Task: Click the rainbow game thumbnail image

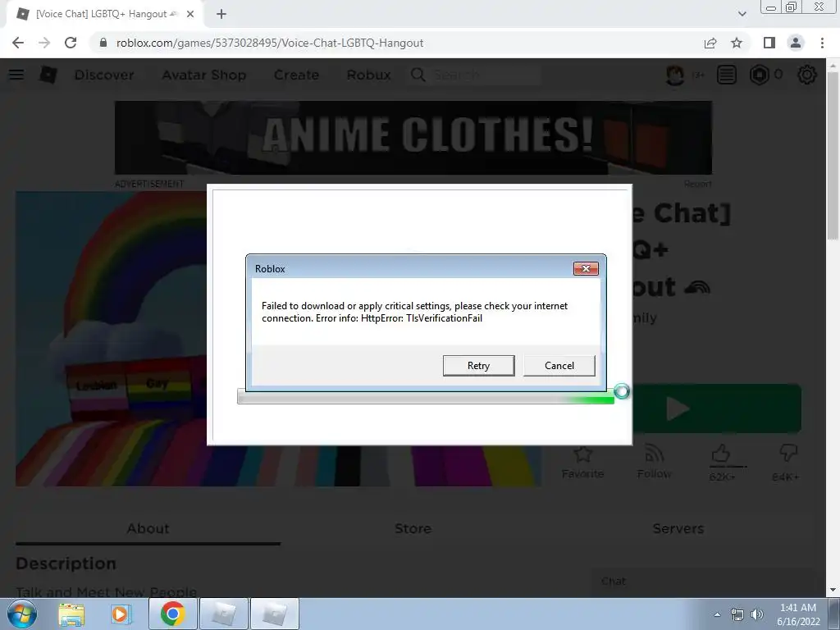Action: click(x=112, y=339)
